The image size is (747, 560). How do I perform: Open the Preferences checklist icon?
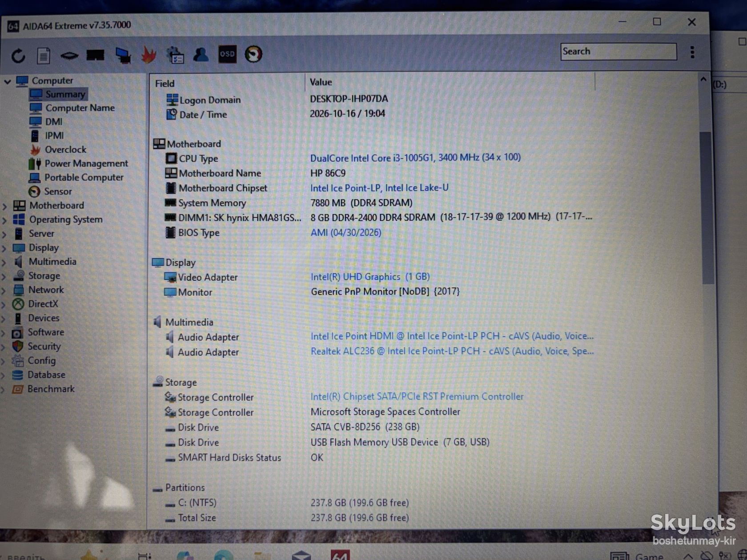pyautogui.click(x=175, y=55)
